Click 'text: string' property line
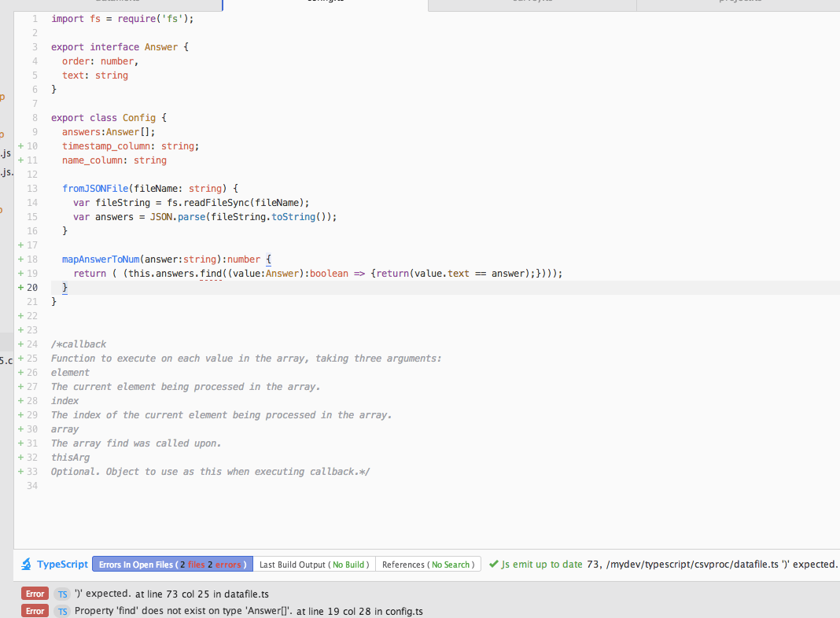The height and width of the screenshot is (618, 840). [95, 75]
